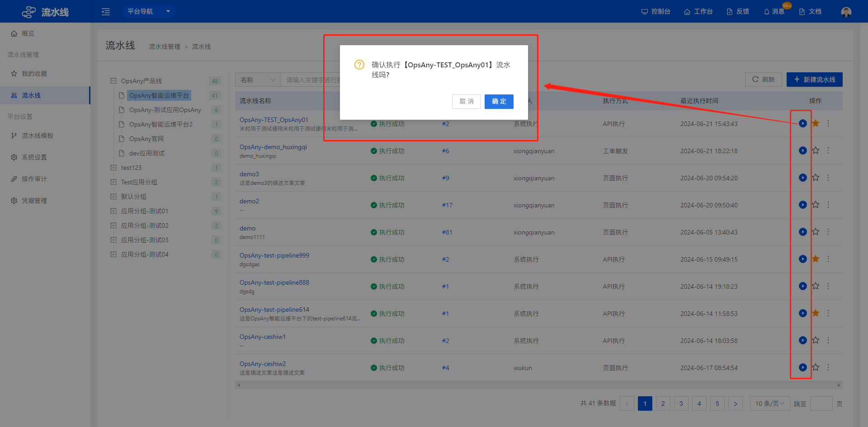Select OpsAny官网 tree item

[x=146, y=139]
